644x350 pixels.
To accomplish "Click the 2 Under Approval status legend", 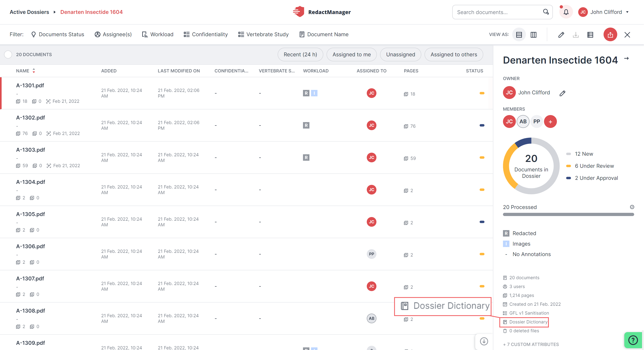I will [x=592, y=178].
